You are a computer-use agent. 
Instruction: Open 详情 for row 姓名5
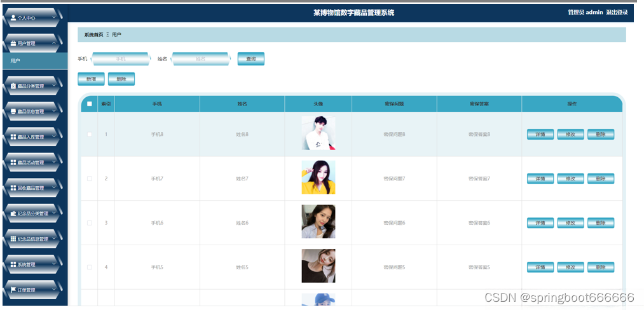click(x=540, y=267)
